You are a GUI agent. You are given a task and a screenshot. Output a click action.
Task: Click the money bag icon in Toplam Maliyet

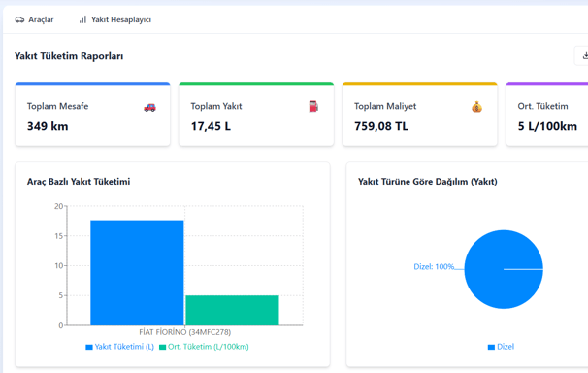click(476, 107)
